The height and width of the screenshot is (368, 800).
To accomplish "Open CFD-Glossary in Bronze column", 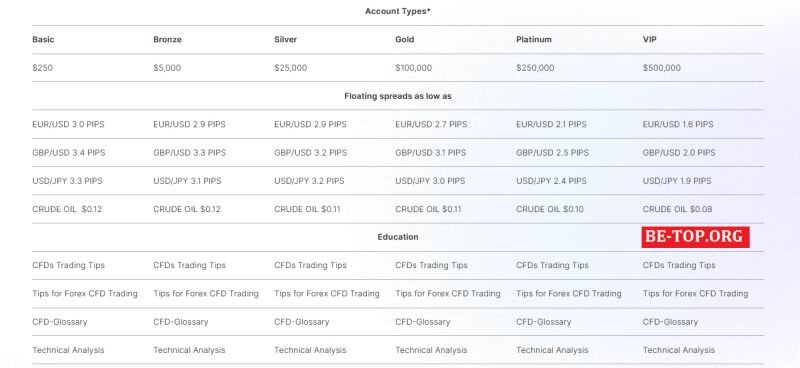I will coord(181,322).
